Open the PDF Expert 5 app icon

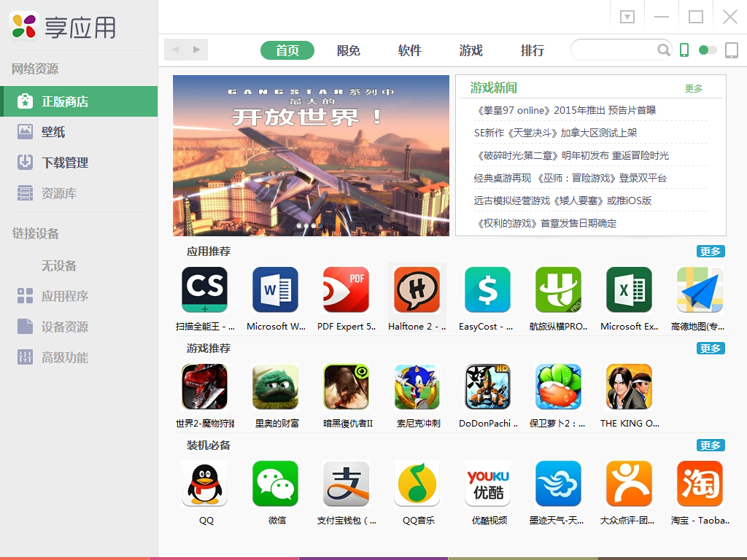tap(346, 289)
